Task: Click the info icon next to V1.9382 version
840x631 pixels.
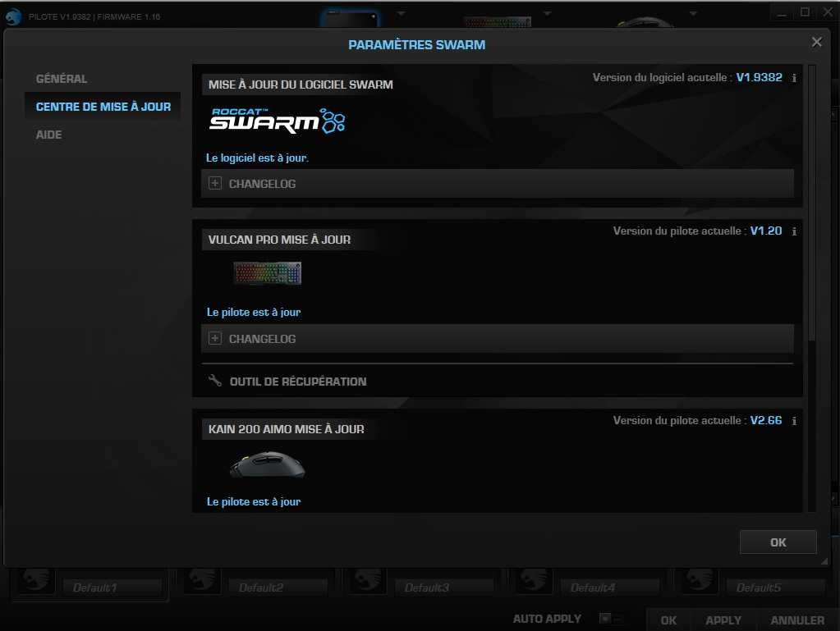Action: click(793, 77)
